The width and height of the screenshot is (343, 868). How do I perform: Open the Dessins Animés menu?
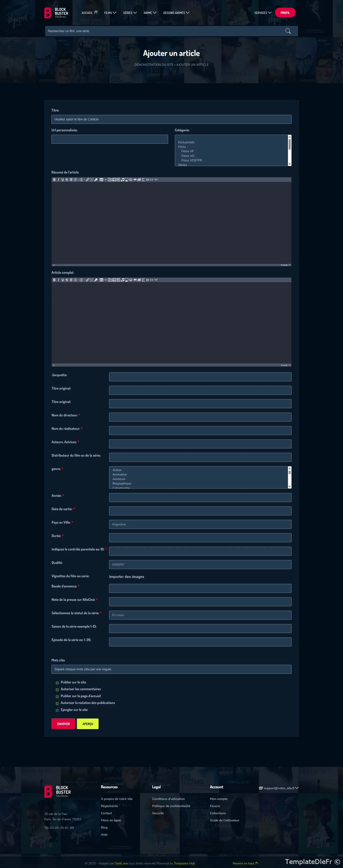(x=176, y=13)
